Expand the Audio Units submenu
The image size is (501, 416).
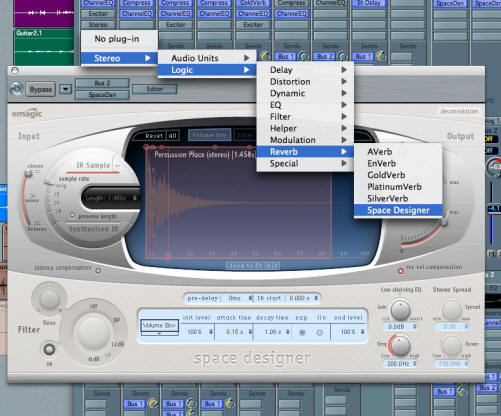(x=207, y=58)
